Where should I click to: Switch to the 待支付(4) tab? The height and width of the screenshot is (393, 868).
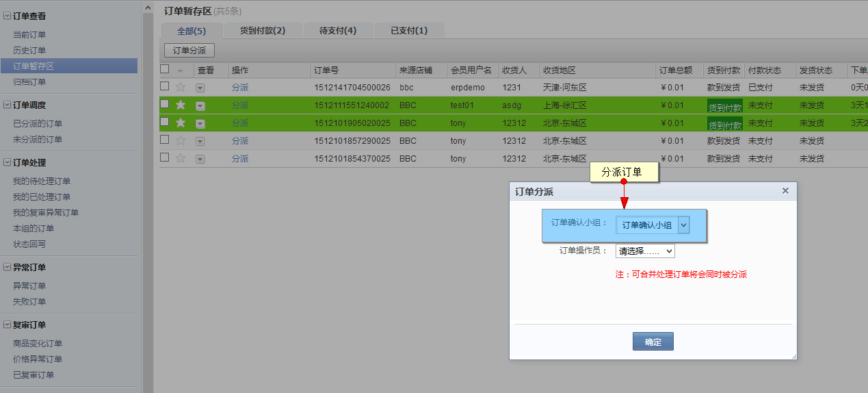tap(338, 31)
